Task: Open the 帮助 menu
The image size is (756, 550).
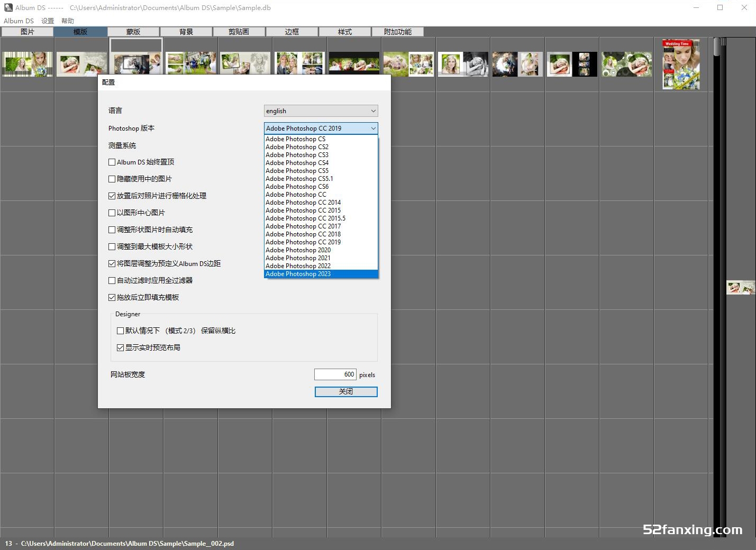Action: 68,21
